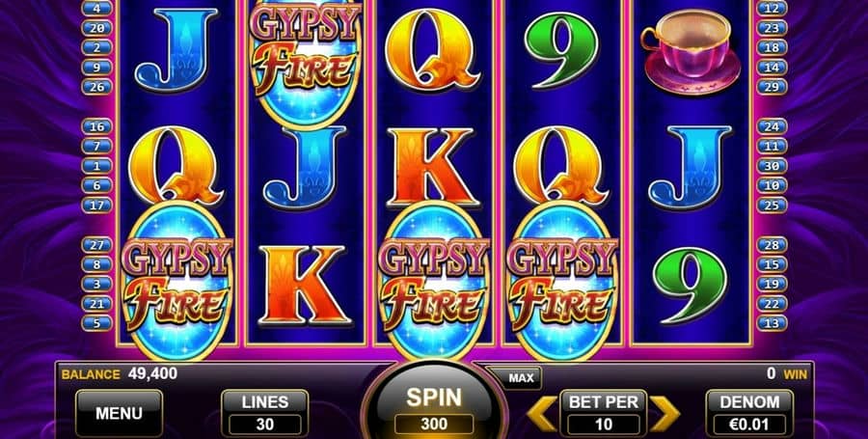Set the MAX bet
The image size is (868, 439).
(521, 378)
